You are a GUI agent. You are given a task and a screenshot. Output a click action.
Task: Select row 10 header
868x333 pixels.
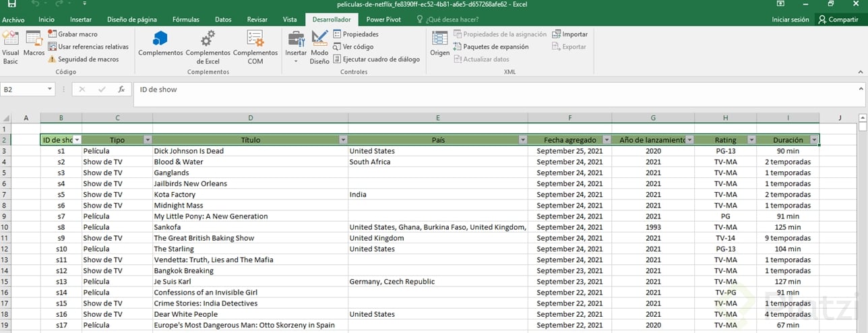point(4,227)
